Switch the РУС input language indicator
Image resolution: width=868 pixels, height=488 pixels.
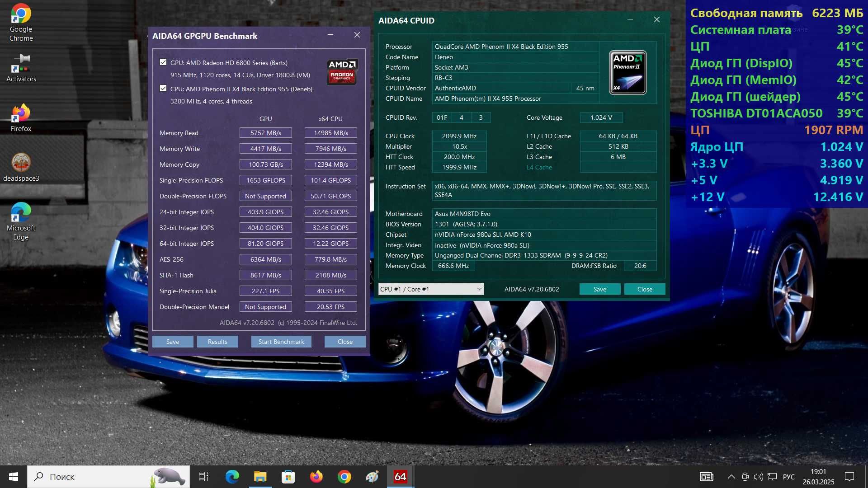[x=789, y=477]
